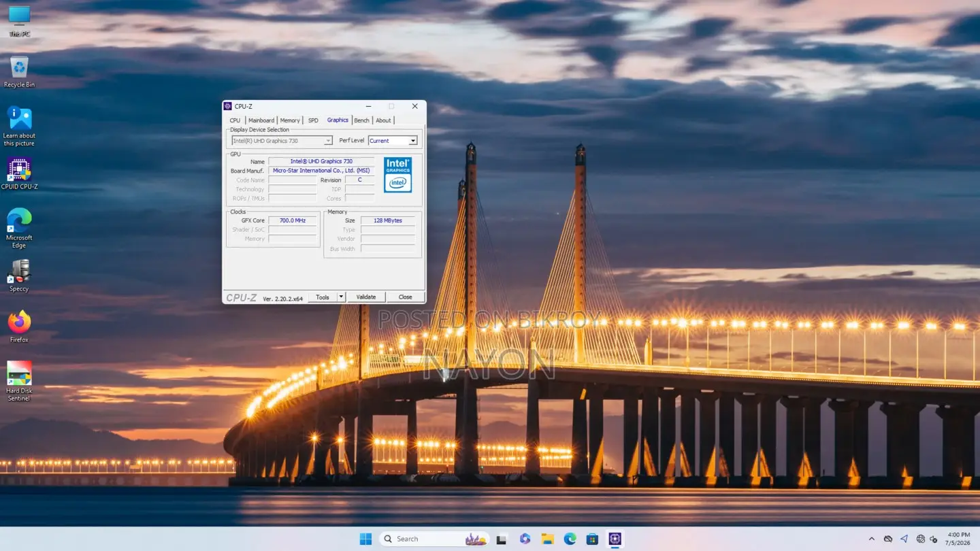Switch to the Memory tab
This screenshot has height=551, width=980.
pos(290,120)
